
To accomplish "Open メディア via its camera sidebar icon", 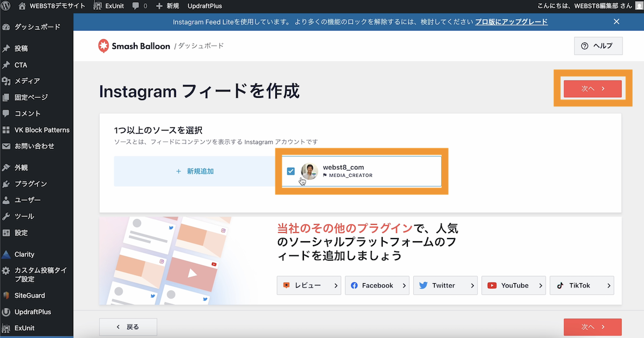I will coord(5,81).
